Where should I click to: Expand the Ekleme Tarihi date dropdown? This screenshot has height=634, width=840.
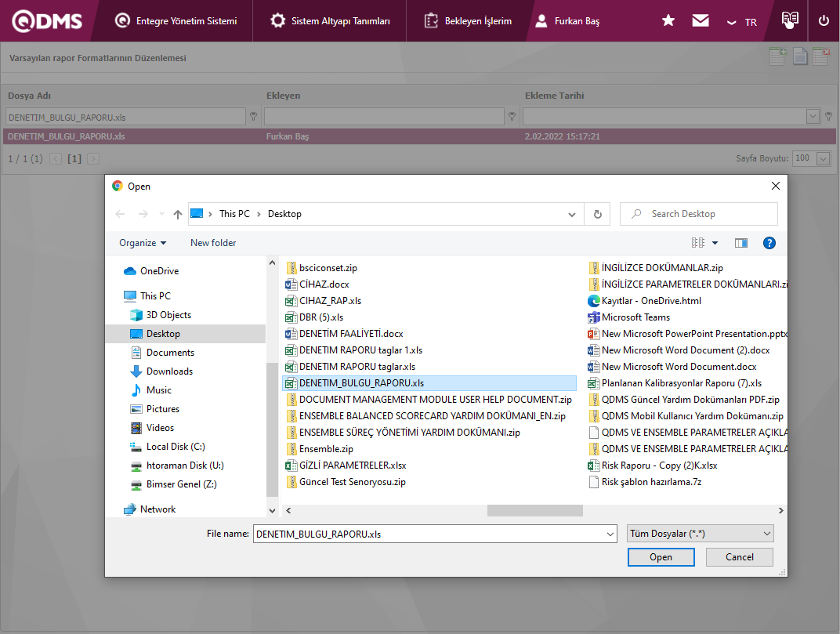[x=812, y=116]
